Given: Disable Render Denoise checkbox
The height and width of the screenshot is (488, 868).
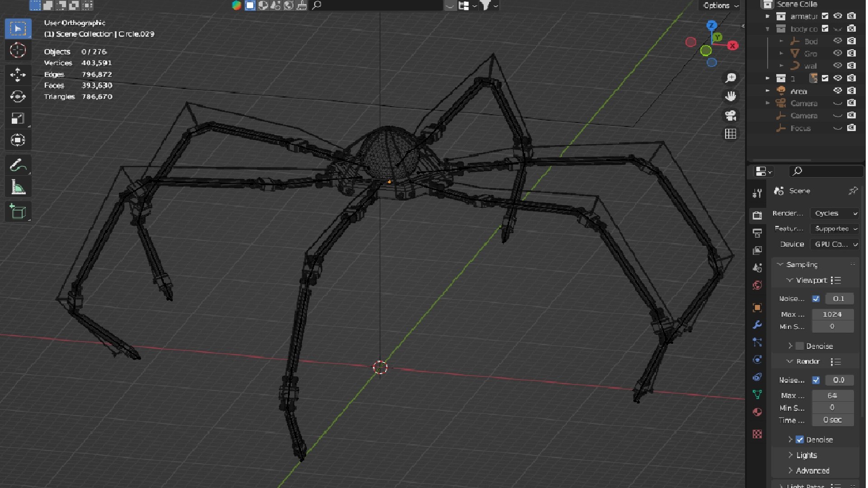Looking at the screenshot, I should (x=800, y=440).
